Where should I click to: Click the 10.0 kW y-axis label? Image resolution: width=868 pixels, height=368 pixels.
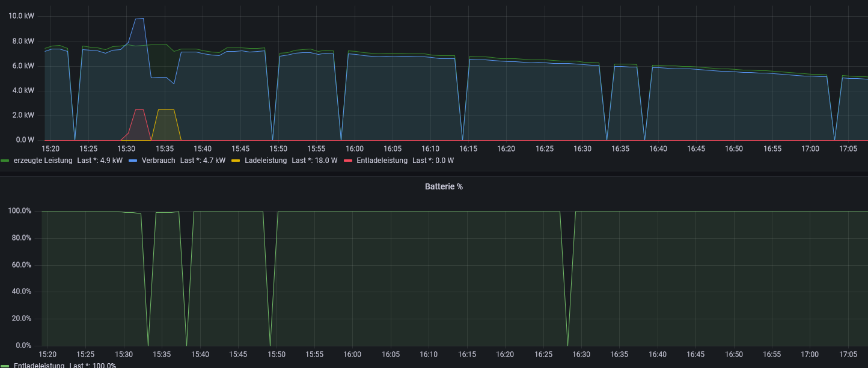point(21,16)
